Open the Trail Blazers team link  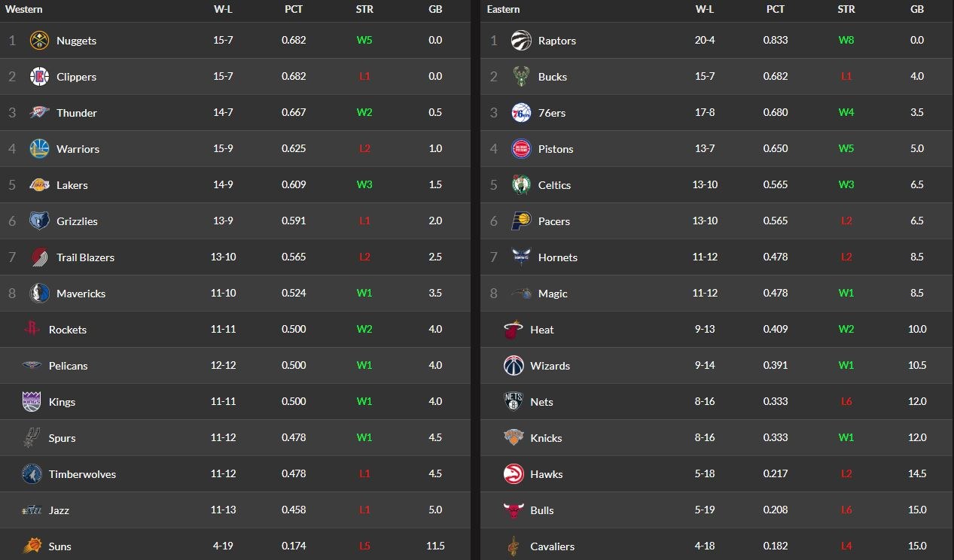pyautogui.click(x=85, y=257)
